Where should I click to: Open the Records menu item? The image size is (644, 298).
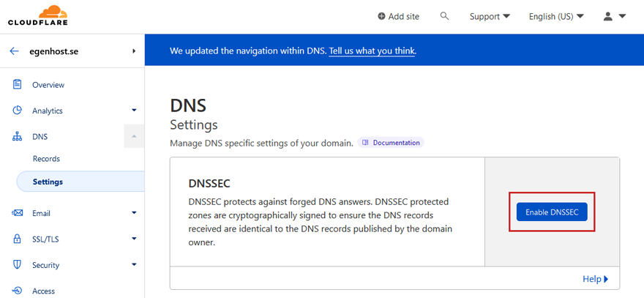46,159
